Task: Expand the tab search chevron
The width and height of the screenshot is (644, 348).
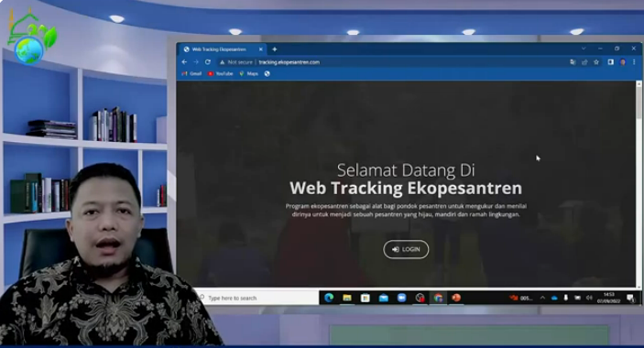Action: 584,49
